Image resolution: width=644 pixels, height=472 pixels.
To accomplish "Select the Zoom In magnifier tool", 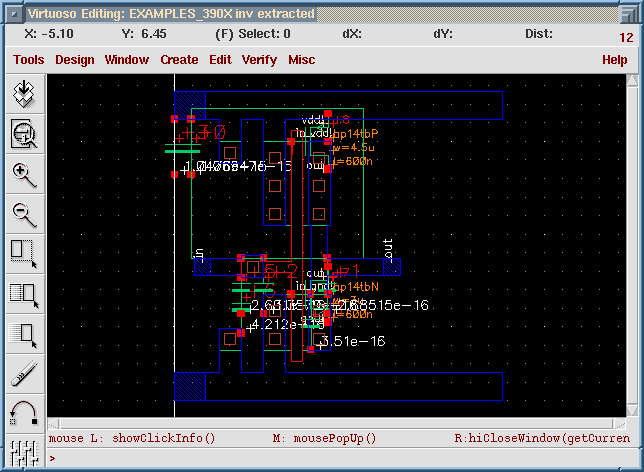I will (x=24, y=174).
